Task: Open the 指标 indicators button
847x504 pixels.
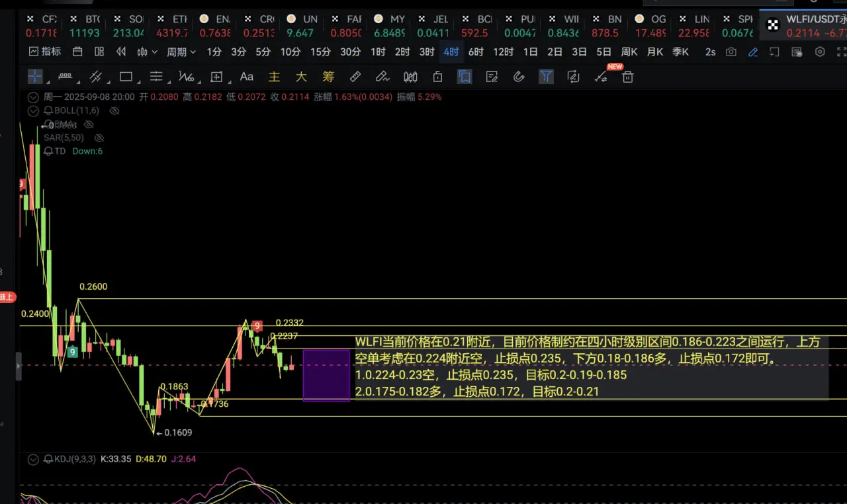Action: click(45, 52)
